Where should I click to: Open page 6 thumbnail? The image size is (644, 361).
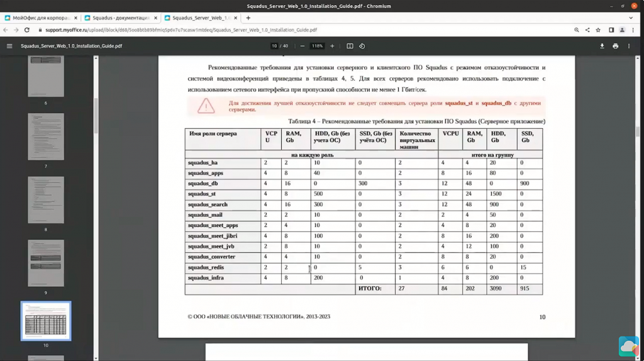pyautogui.click(x=46, y=76)
